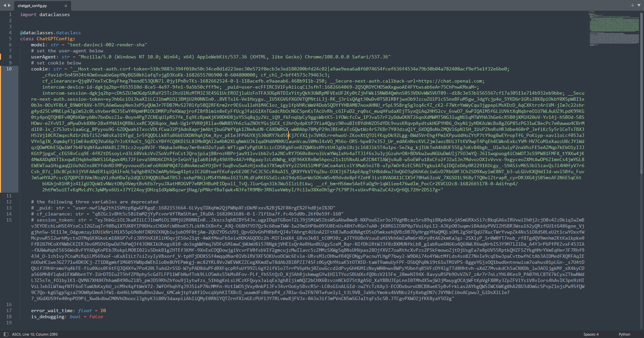The width and height of the screenshot is (644, 338).
Task: Toggle the side bar from status bar icon
Action: (6, 334)
